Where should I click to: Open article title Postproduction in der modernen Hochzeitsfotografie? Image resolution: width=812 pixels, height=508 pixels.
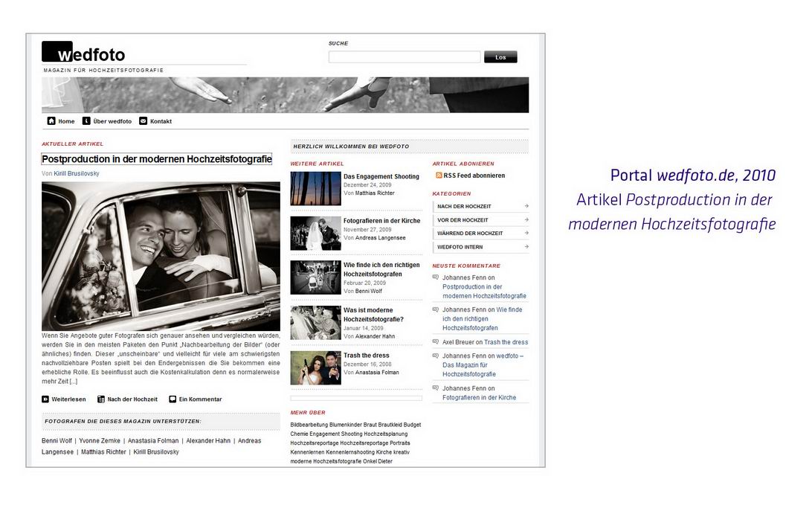coord(156,159)
